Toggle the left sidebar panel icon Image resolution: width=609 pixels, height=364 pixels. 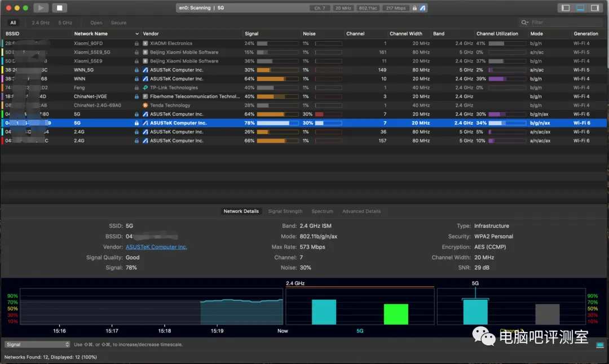(x=566, y=8)
